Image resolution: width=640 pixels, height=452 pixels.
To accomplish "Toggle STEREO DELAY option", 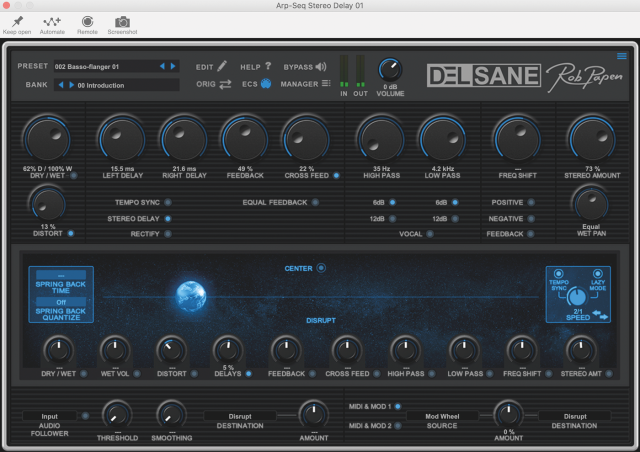I will (x=168, y=218).
